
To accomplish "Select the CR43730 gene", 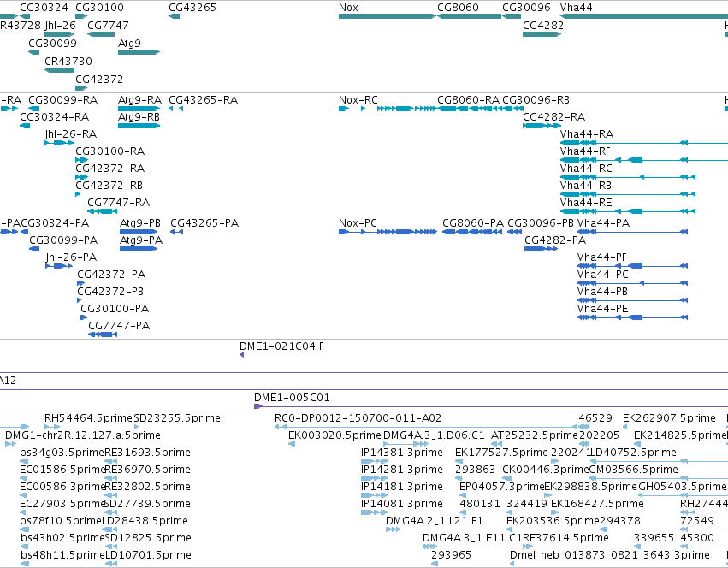I will [x=59, y=70].
